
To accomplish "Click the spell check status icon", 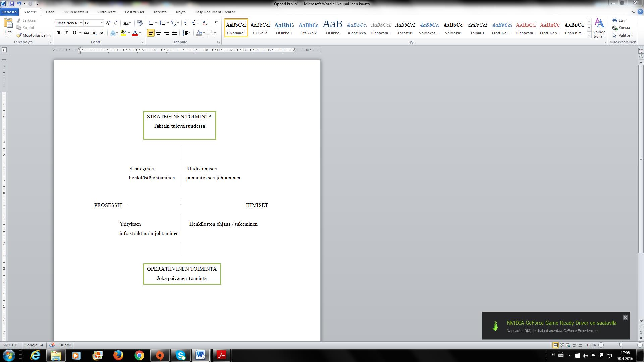I will tap(52, 345).
